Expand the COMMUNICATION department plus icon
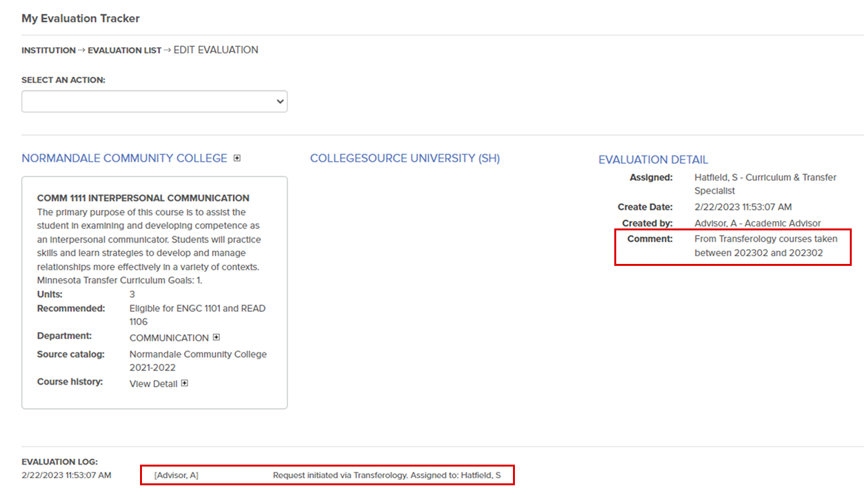The width and height of the screenshot is (864, 504). point(216,336)
